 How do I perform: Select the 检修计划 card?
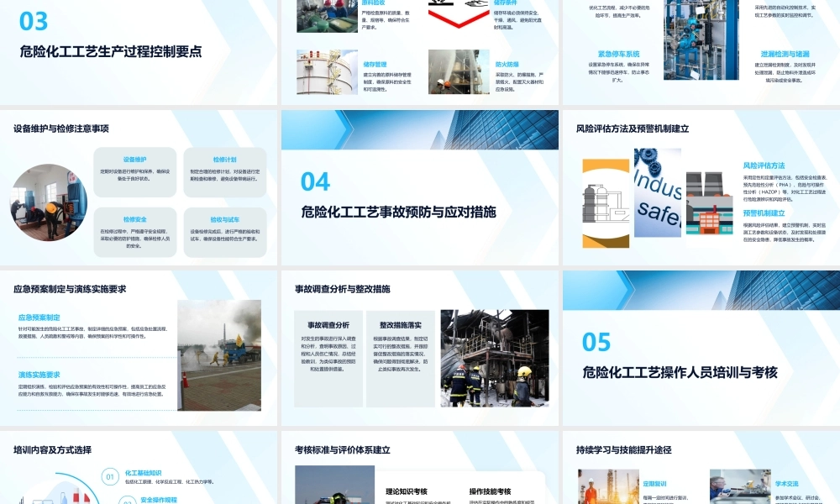coord(225,172)
